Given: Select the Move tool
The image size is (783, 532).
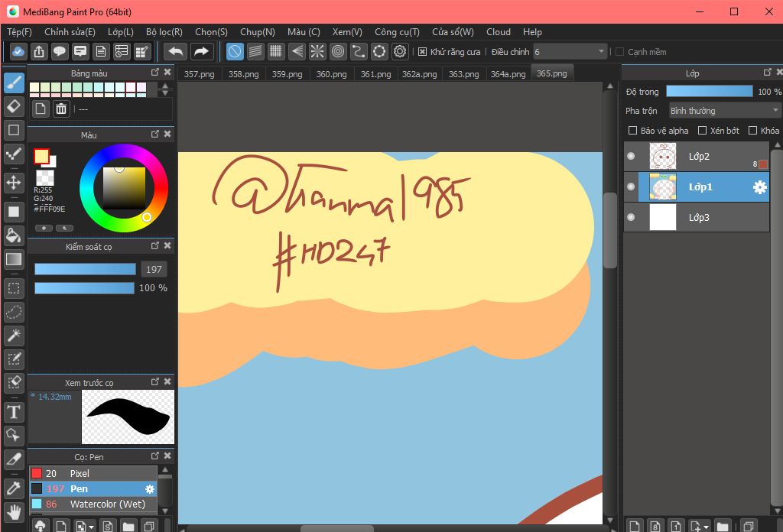Looking at the screenshot, I should click(x=14, y=182).
